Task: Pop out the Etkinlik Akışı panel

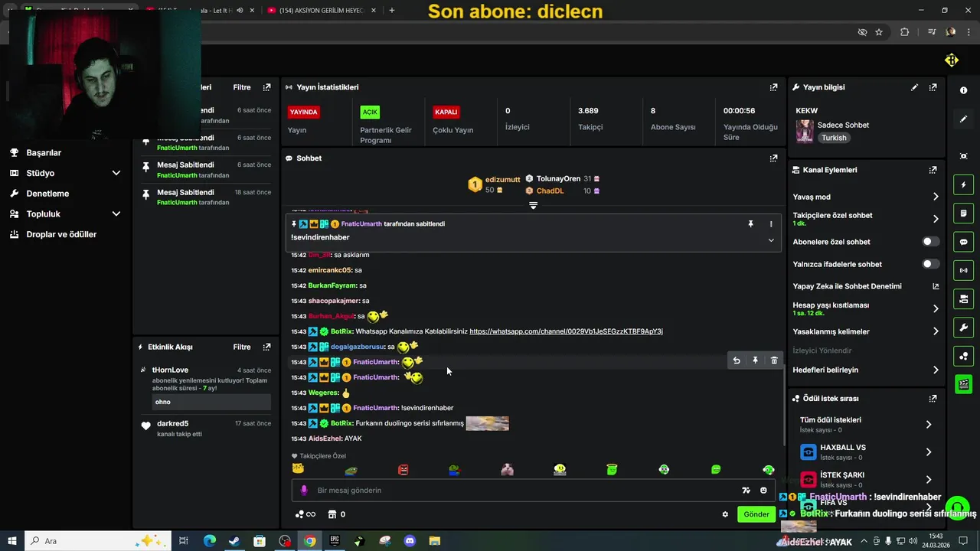Action: pyautogui.click(x=266, y=347)
